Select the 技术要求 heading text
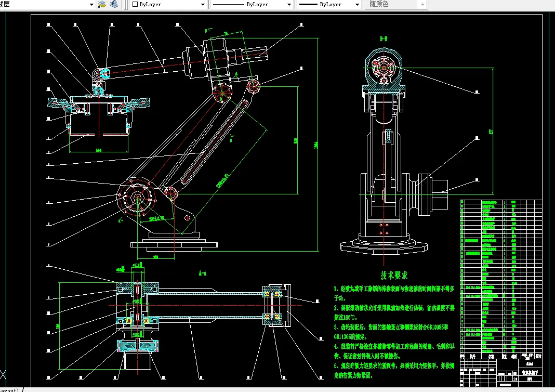Viewport: 555px width, 392px height. click(x=394, y=276)
